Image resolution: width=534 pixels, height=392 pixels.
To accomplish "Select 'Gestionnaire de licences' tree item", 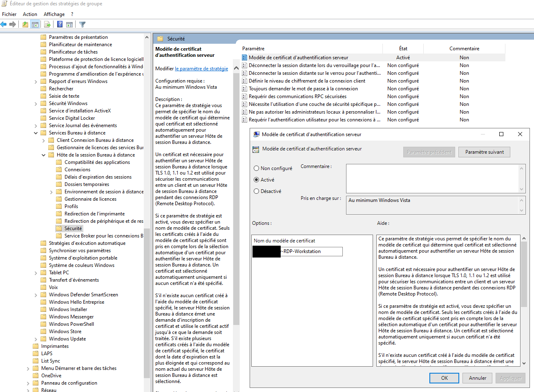I will [90, 199].
